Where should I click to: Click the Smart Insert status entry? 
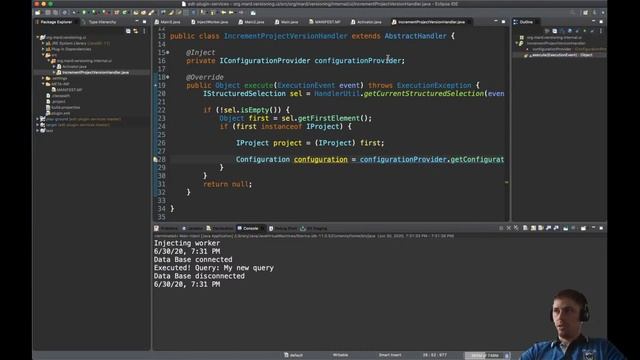(390, 355)
